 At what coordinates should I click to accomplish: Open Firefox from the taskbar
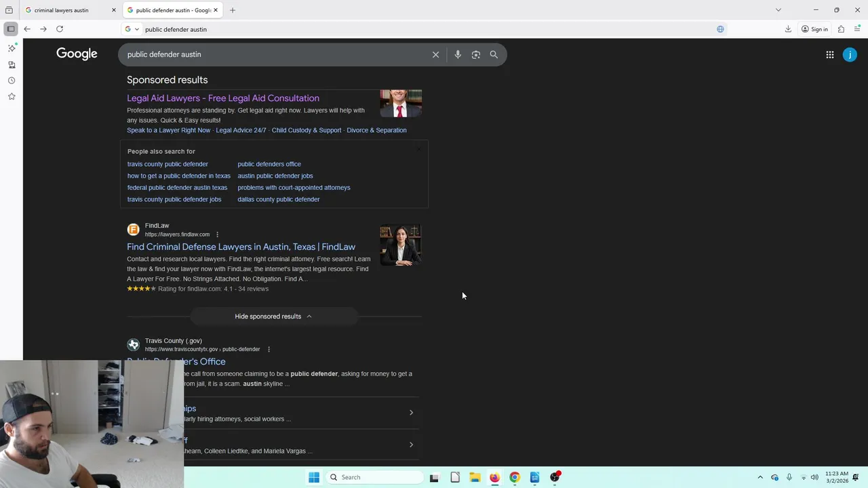point(494,477)
